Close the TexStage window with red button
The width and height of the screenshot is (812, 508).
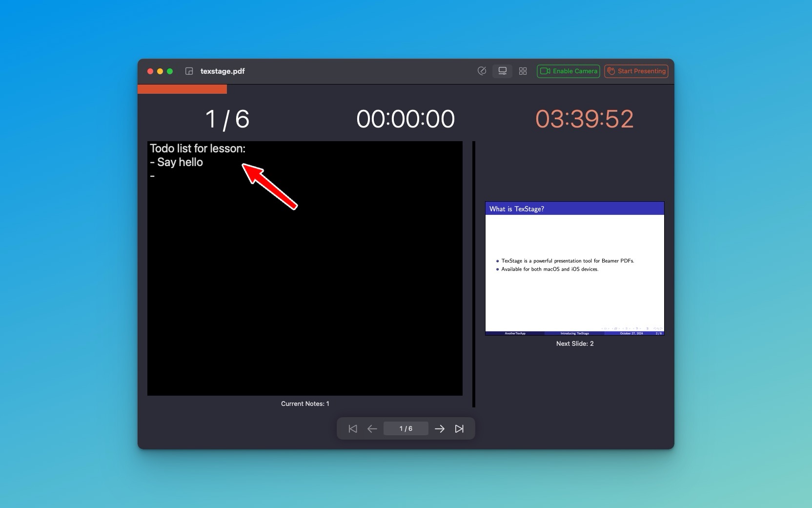(x=150, y=71)
